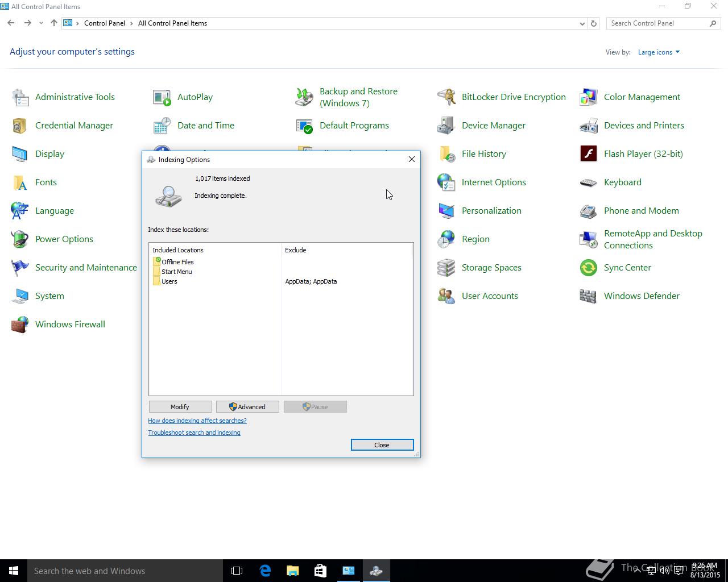Image resolution: width=728 pixels, height=582 pixels.
Task: Open File History icon
Action: (x=446, y=154)
